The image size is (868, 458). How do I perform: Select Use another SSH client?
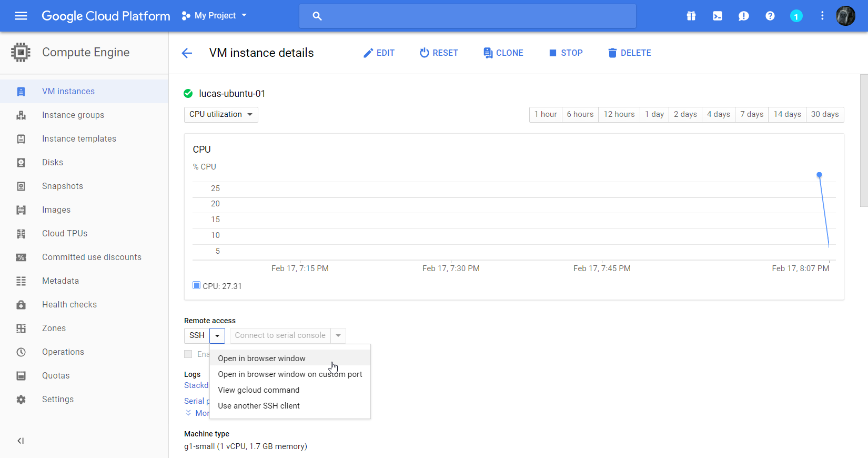(x=290, y=406)
